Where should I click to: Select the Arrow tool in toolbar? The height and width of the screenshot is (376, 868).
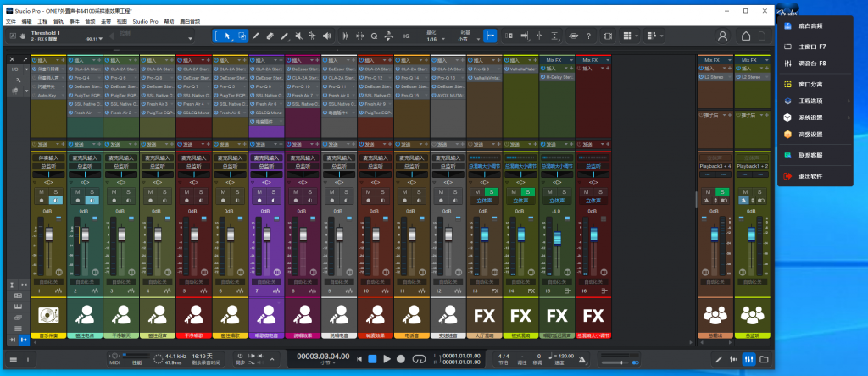[x=228, y=36]
